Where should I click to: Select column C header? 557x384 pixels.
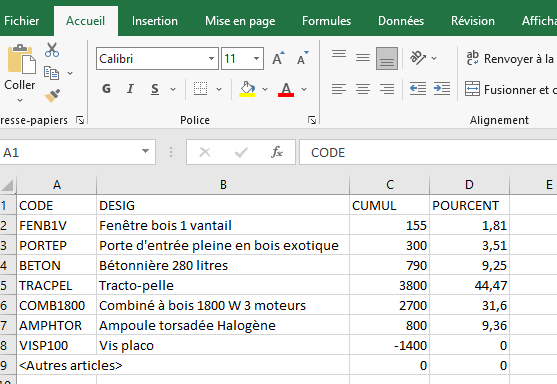(390, 185)
